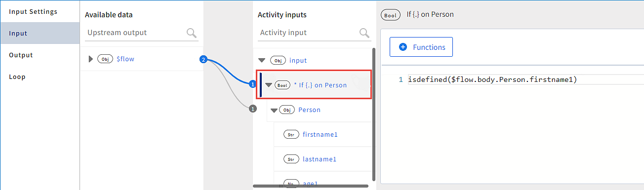Screen dimensions: 644x190
Task: Click the gray connector node on Person
Action: pyautogui.click(x=253, y=109)
